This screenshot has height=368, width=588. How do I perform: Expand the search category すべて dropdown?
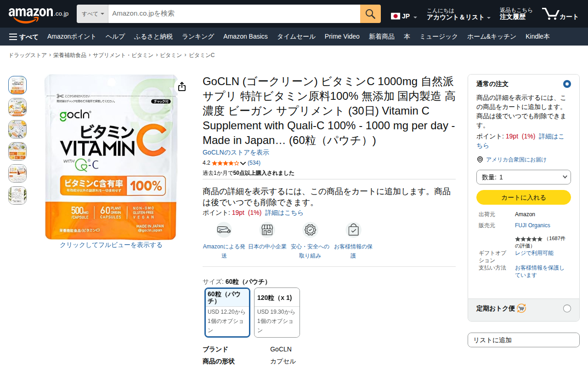point(92,14)
